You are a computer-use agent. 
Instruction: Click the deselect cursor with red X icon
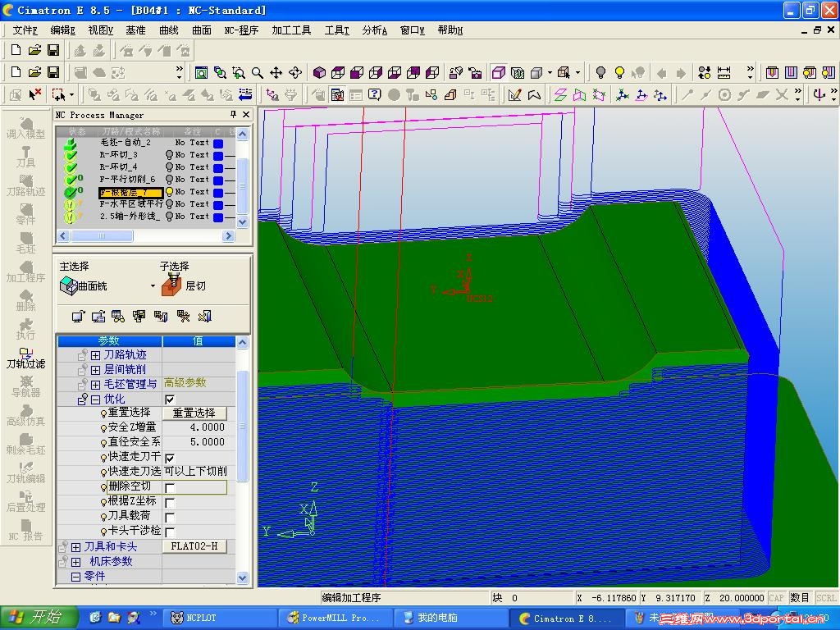pos(34,95)
